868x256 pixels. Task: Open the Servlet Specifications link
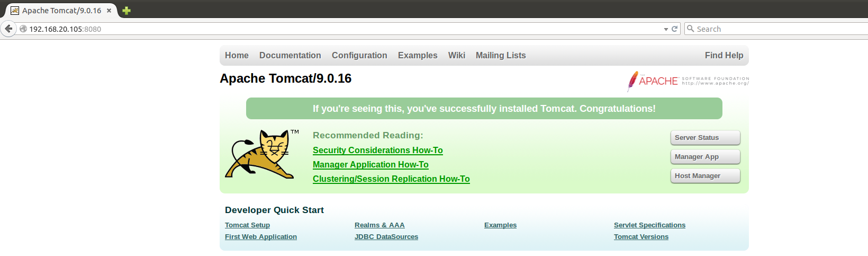coord(649,225)
